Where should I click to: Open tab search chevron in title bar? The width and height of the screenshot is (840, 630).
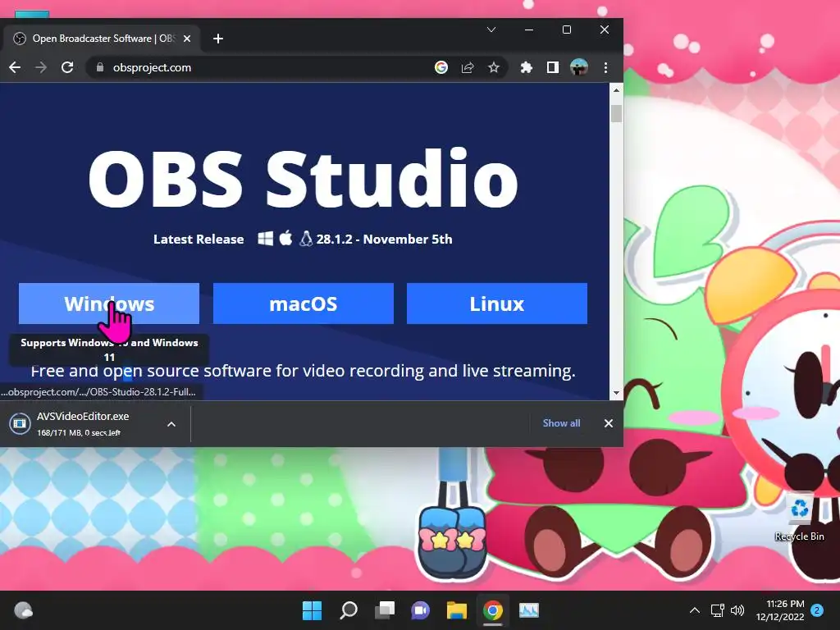point(491,30)
